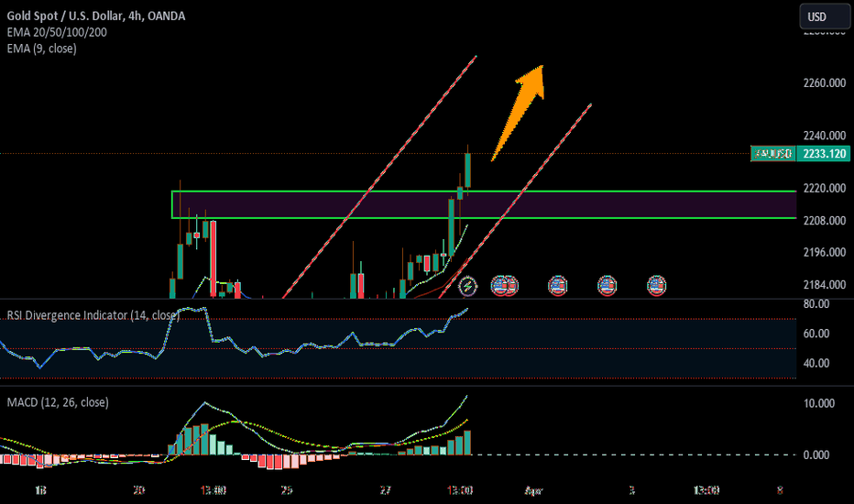Click the 0.000 MACD scale label
The image size is (854, 504).
pyautogui.click(x=816, y=455)
